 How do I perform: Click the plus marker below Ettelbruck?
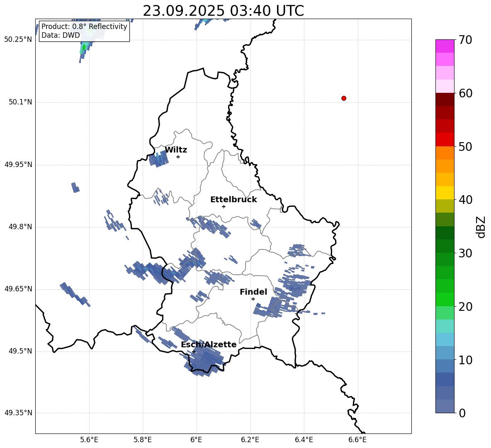tap(224, 206)
